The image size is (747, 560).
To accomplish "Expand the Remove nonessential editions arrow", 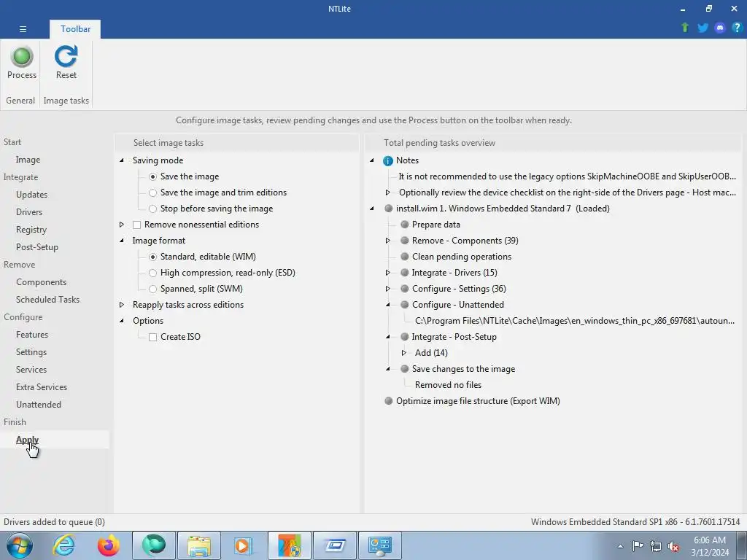I will pos(122,225).
